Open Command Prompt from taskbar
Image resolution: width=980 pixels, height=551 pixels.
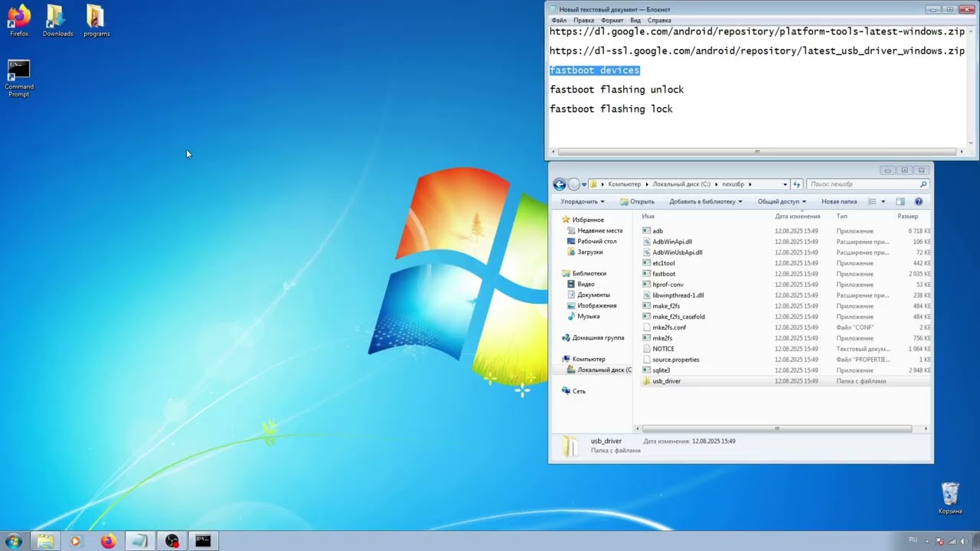[x=203, y=541]
